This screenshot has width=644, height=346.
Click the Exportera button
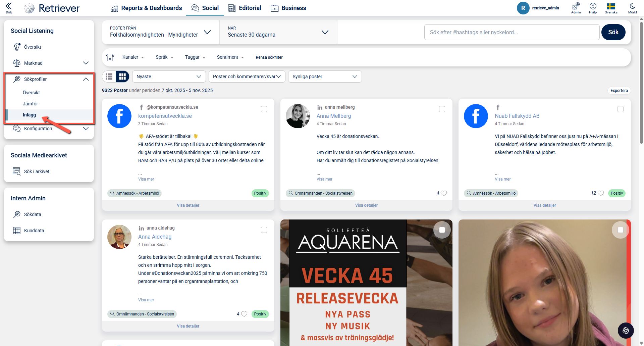coord(619,91)
